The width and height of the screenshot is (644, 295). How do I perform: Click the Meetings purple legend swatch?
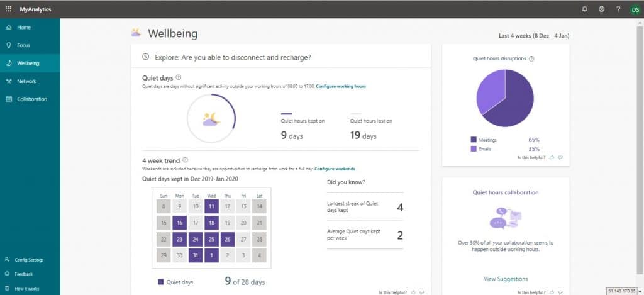474,140
